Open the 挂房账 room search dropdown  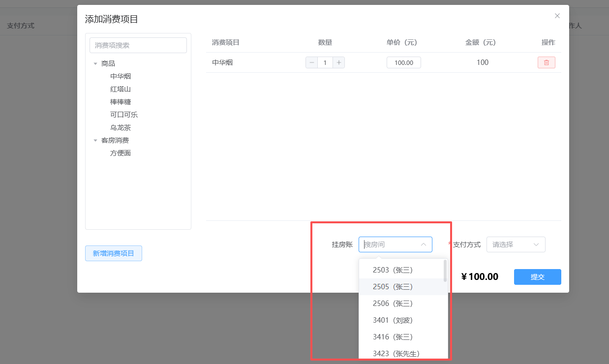click(396, 244)
